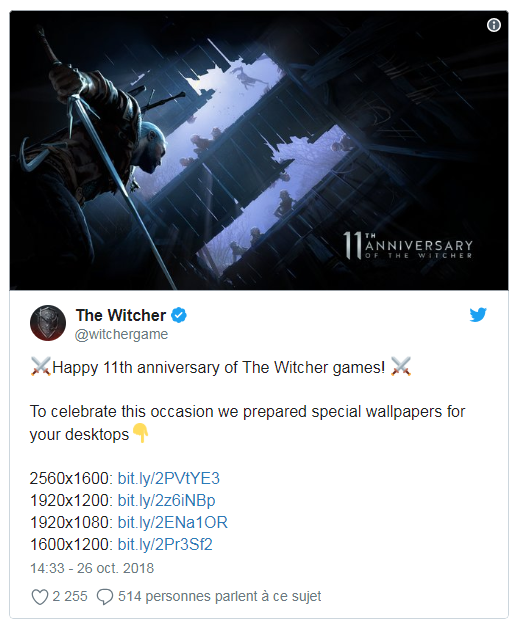Like the tweet with the heart icon

(40, 597)
